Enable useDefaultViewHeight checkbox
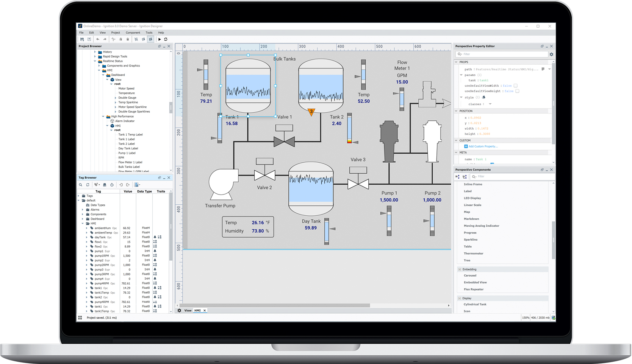The width and height of the screenshot is (632, 364). point(516,91)
